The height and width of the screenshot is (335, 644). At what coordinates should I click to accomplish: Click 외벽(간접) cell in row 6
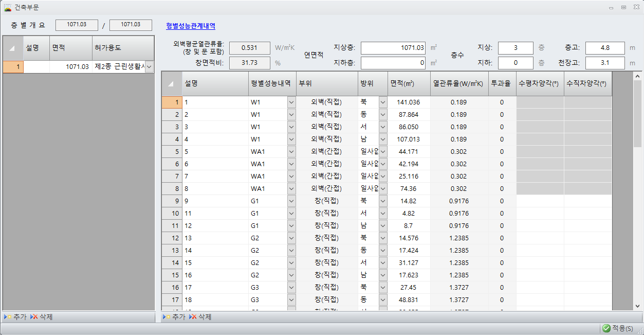327,164
